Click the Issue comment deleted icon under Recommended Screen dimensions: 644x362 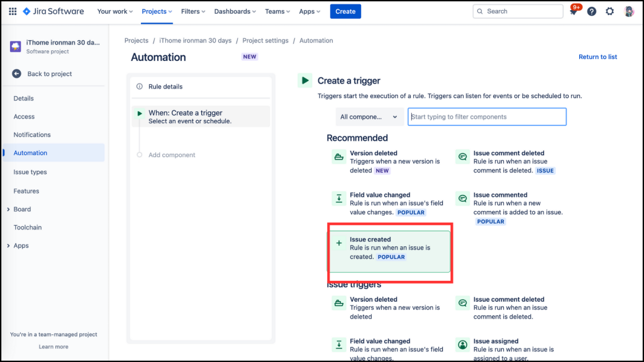(x=462, y=156)
